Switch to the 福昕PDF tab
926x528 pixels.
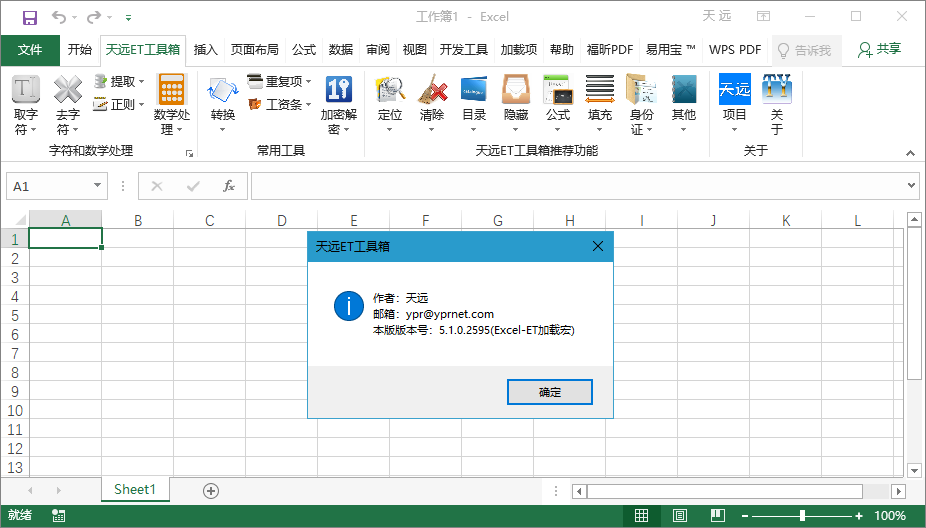point(610,50)
